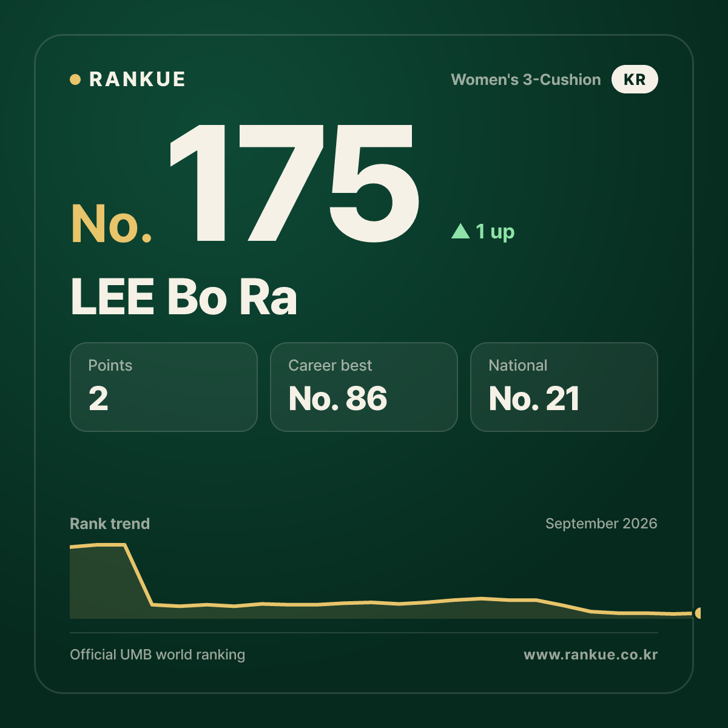
Task: Select the player name LEE Bo Ra
Action: 184,297
